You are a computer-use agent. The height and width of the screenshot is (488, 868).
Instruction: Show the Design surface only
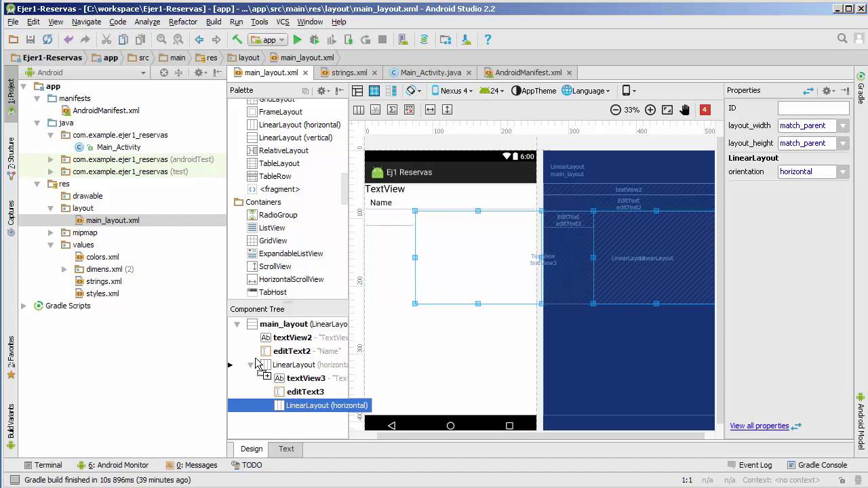pyautogui.click(x=357, y=91)
